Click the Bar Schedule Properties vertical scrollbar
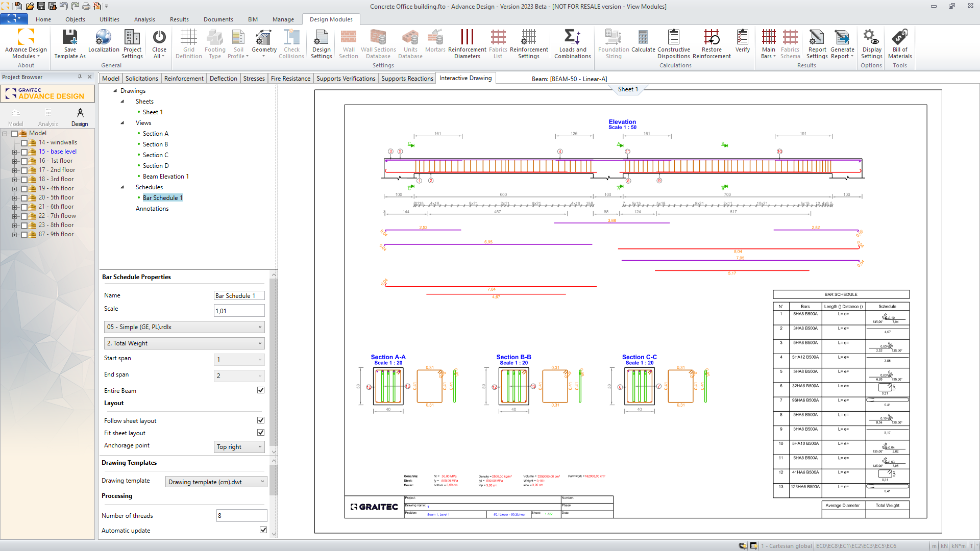Image resolution: width=980 pixels, height=551 pixels. [274, 362]
